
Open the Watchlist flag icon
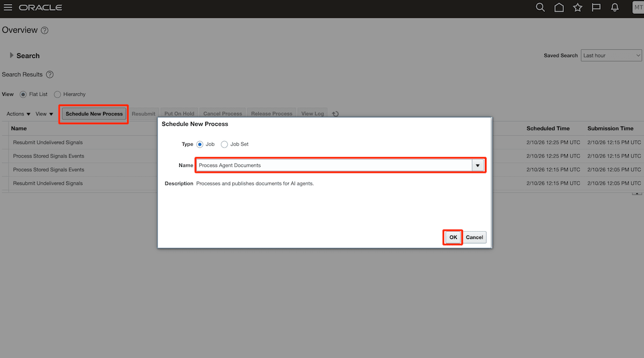(x=596, y=7)
